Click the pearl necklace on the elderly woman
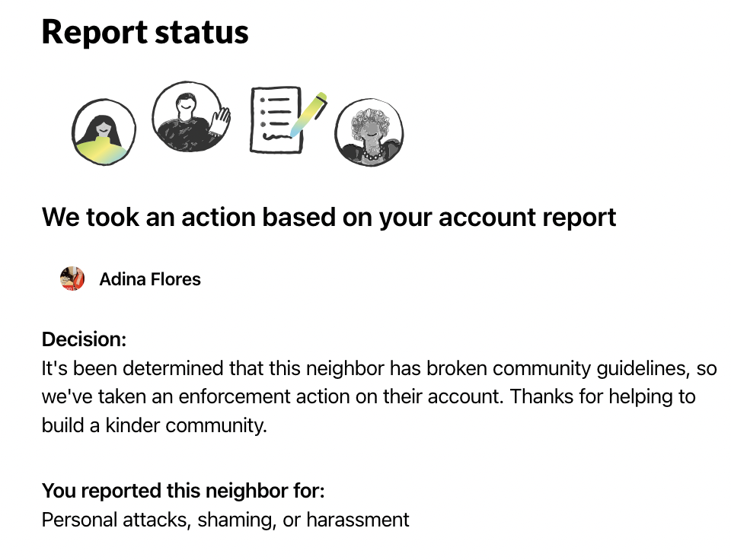The width and height of the screenshot is (731, 560). coord(372,154)
